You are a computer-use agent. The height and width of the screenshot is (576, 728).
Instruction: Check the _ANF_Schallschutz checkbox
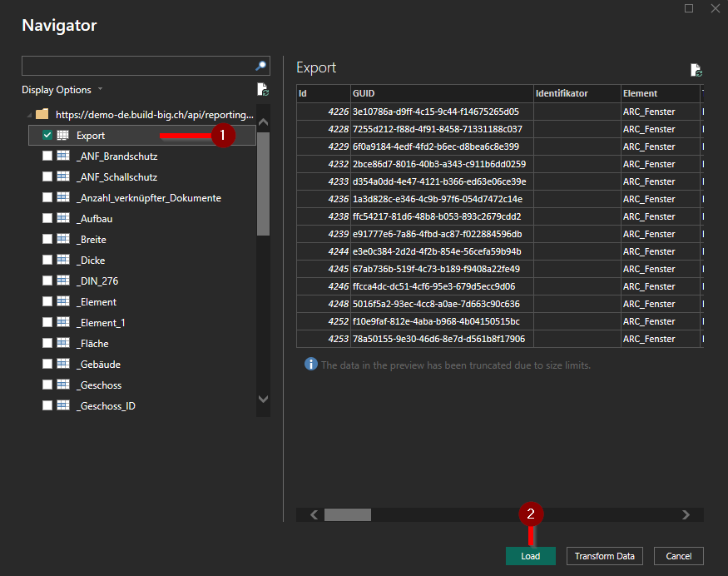[47, 176]
